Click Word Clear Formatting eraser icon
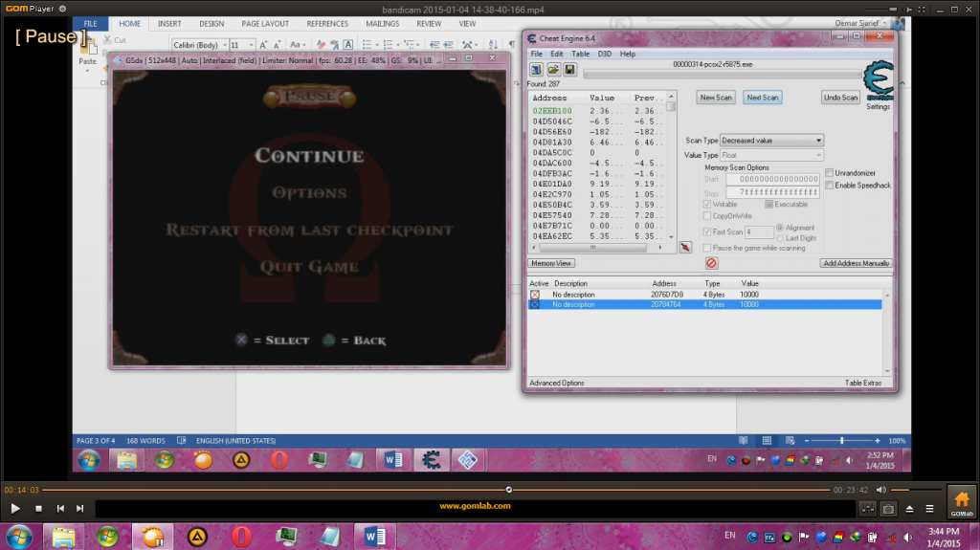 click(321, 45)
